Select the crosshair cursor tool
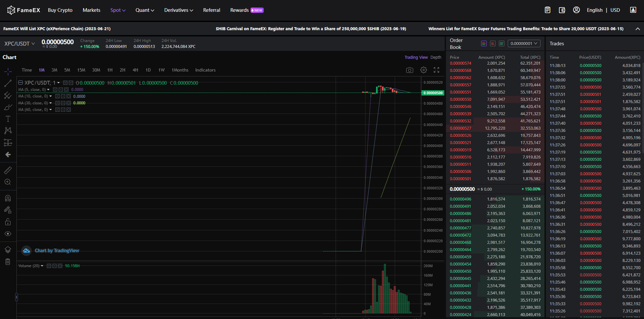The height and width of the screenshot is (319, 644). click(x=8, y=71)
